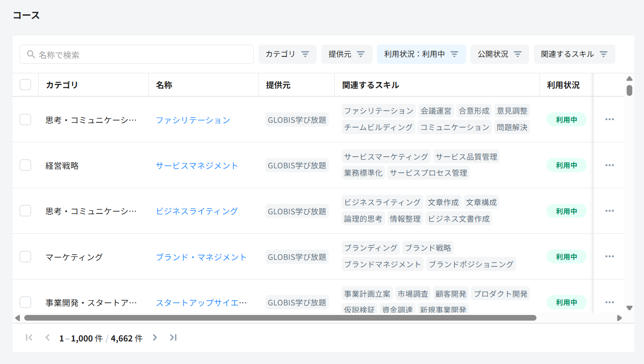Click the horizontal scrollbar of the table
644x364 pixels.
(x=280, y=318)
